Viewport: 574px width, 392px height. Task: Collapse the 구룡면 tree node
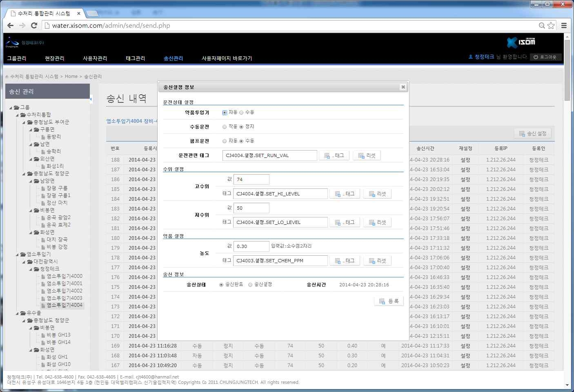tap(31, 130)
